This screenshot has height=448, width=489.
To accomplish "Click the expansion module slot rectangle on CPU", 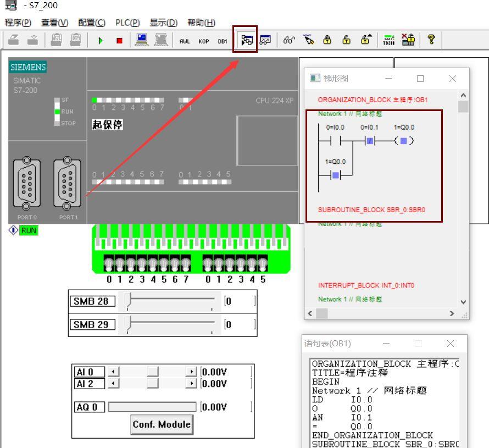I will (267, 140).
